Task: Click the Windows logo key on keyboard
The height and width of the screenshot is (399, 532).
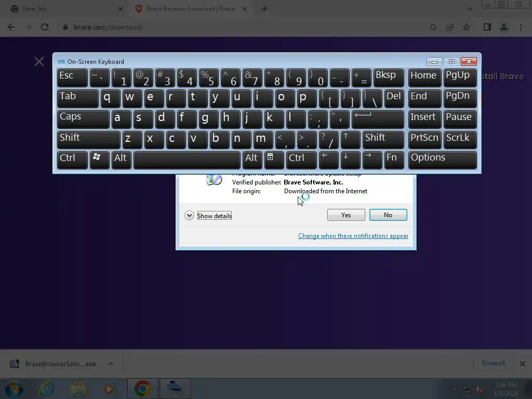Action: click(99, 160)
